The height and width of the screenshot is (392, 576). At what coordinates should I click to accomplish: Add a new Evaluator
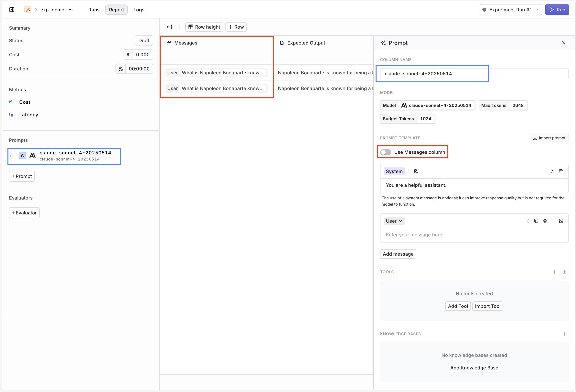tap(24, 213)
